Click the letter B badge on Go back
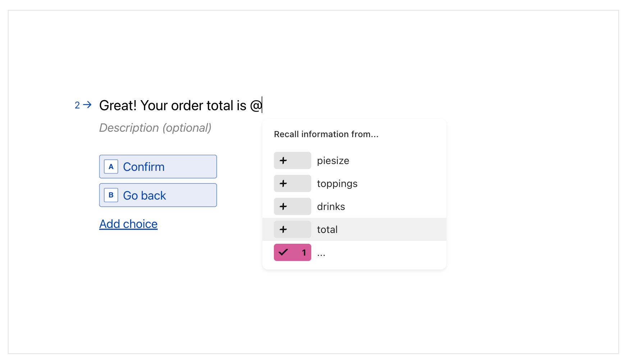This screenshot has height=364, width=629. coord(111,195)
